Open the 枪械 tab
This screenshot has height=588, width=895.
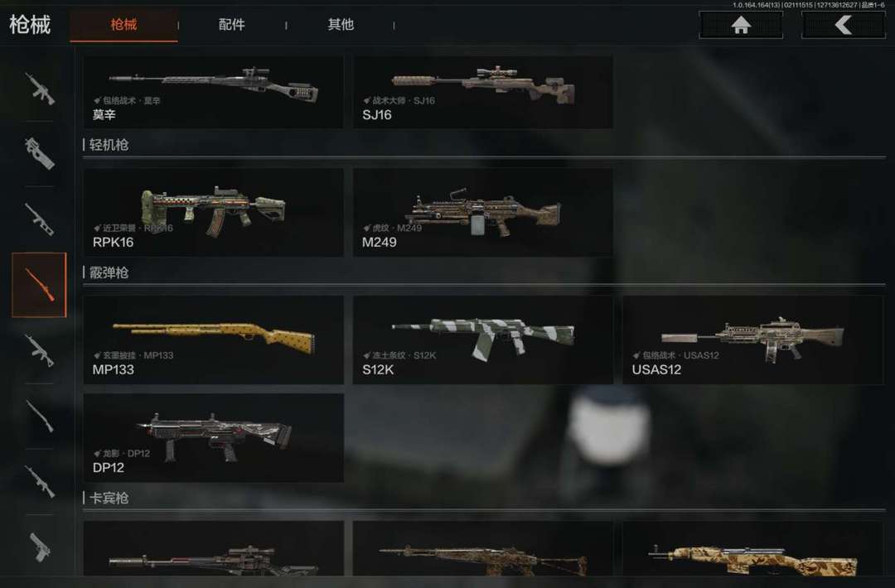123,25
